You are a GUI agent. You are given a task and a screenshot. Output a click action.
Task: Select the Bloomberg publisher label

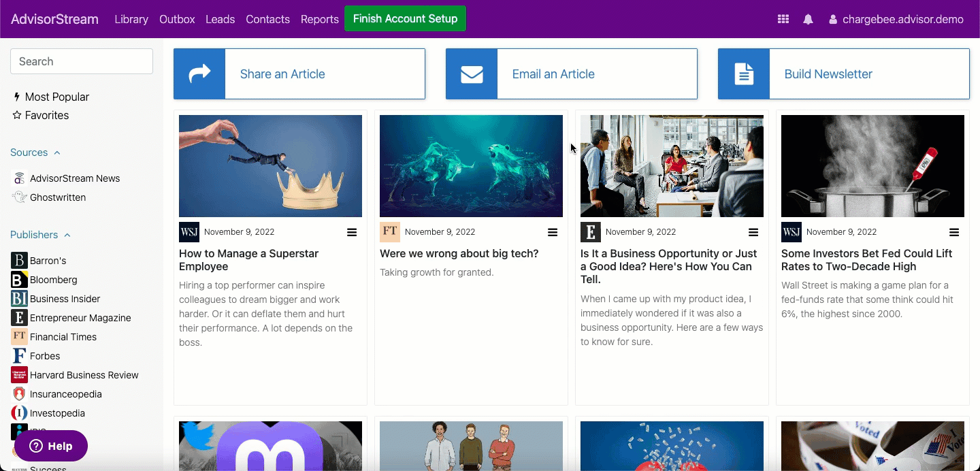pos(54,280)
